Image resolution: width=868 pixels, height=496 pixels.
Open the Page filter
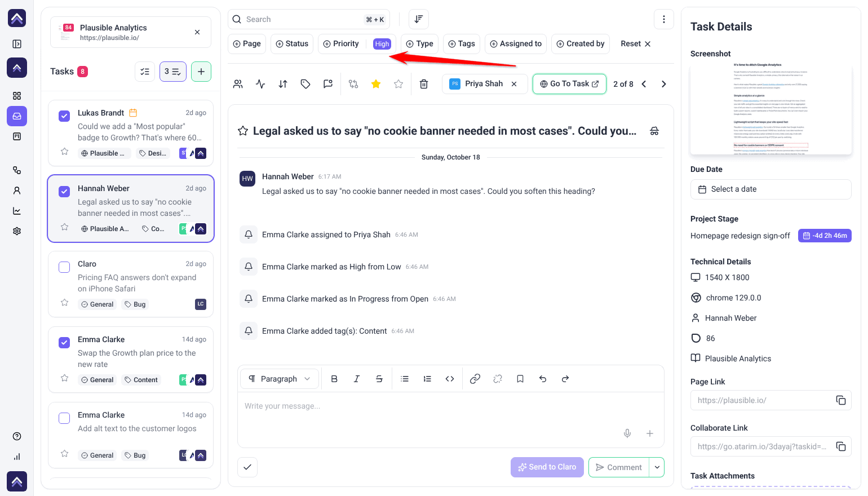pos(247,44)
